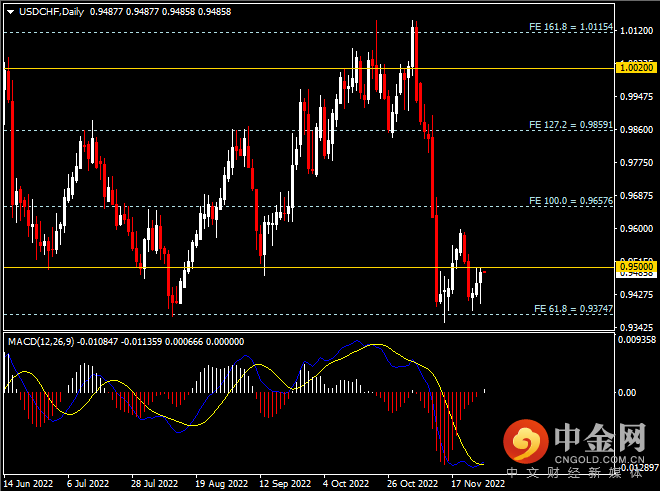
Task: Select the FE 161.8 = 1.01154 label
Action: point(568,26)
